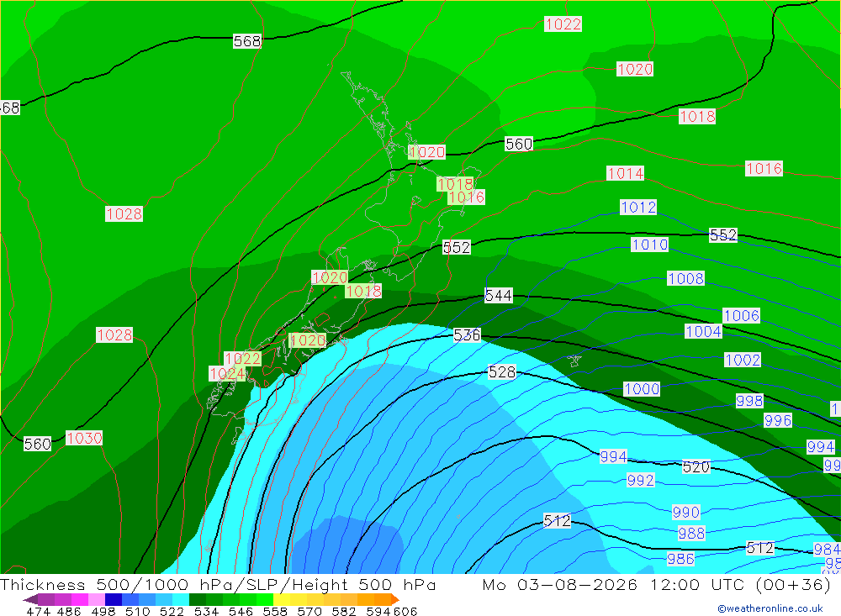Click the blue 992 isobar label
The height and width of the screenshot is (616, 841).
tap(641, 480)
